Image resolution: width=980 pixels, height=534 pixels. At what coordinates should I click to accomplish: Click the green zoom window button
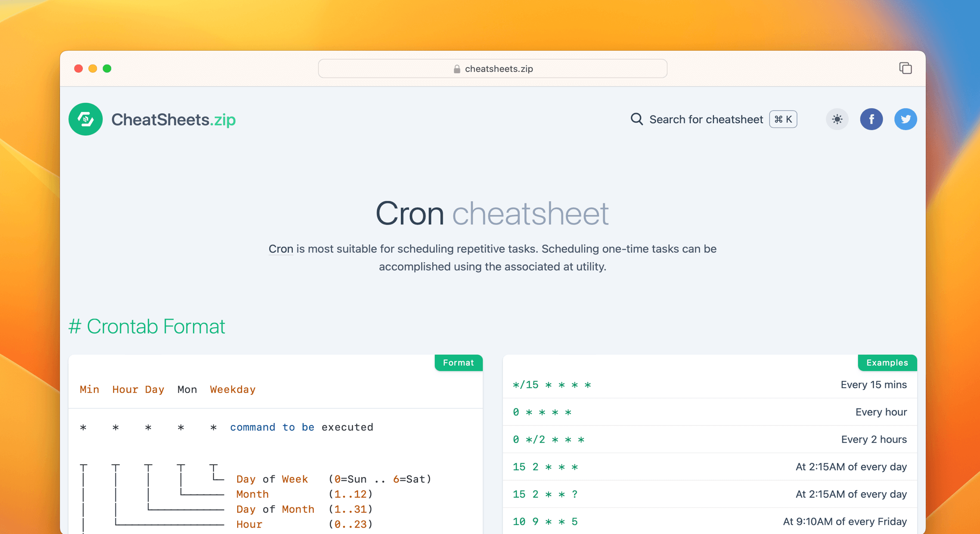[x=107, y=68]
